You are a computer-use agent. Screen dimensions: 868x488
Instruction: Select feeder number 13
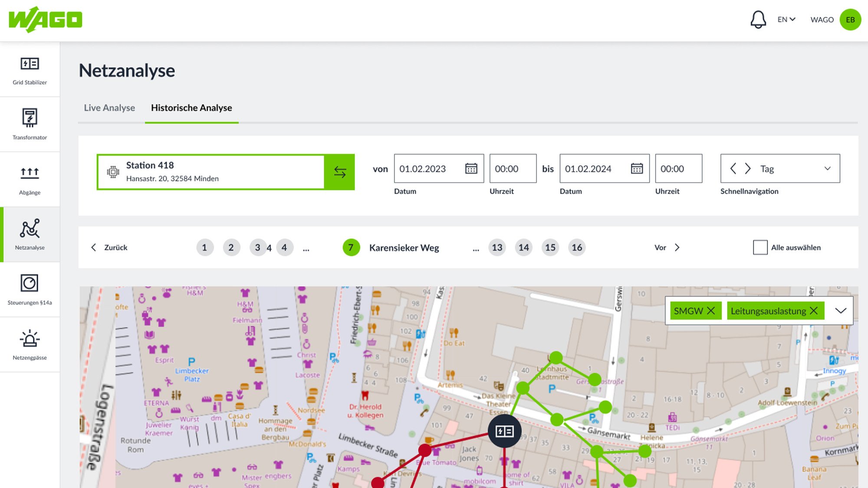(x=497, y=247)
